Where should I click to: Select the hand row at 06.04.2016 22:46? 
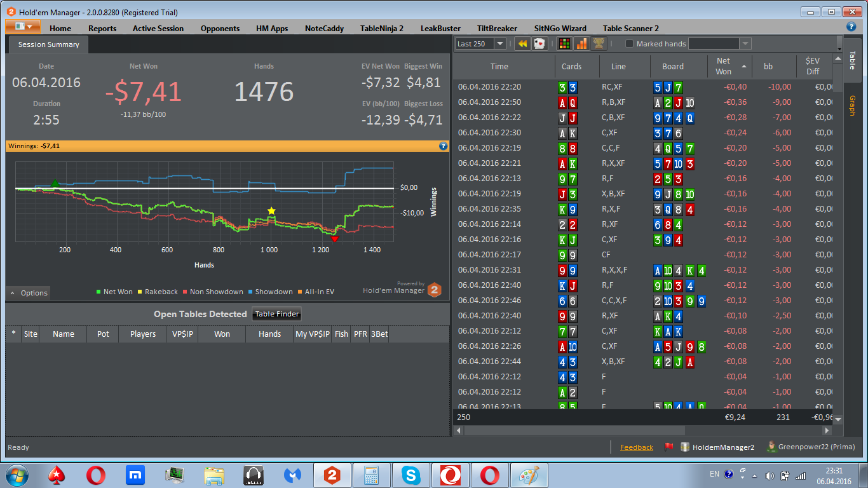coord(643,301)
